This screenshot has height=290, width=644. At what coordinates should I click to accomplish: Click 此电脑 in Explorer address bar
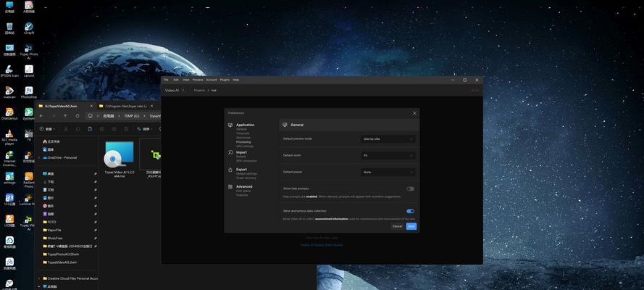(108, 116)
